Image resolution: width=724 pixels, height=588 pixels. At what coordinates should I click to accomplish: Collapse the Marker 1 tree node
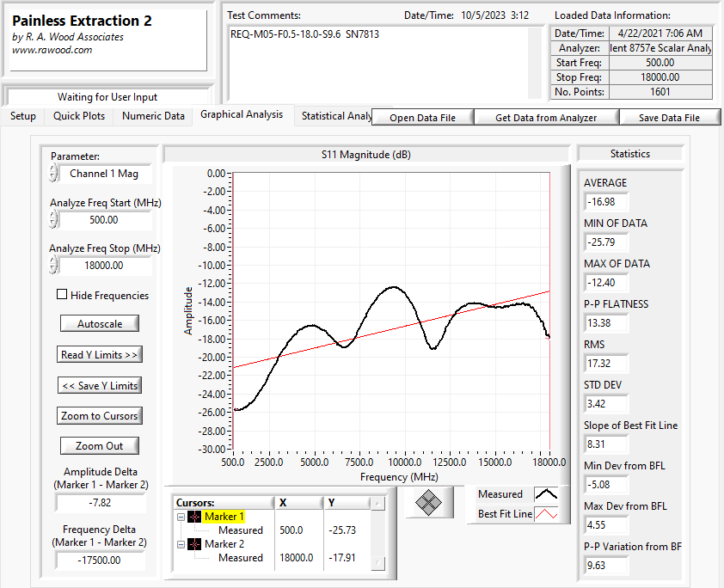coord(181,517)
